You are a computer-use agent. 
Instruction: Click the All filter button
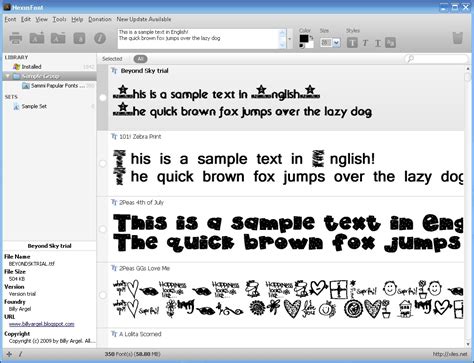[140, 59]
